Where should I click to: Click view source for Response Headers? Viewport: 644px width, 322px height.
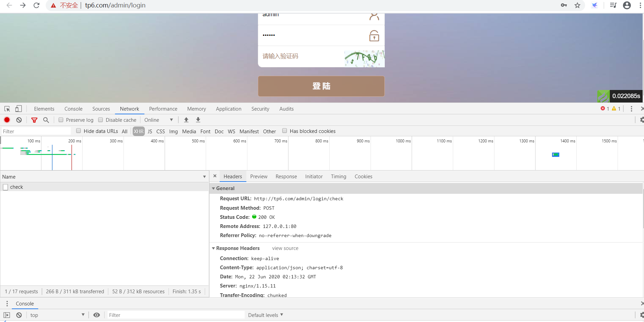point(285,248)
